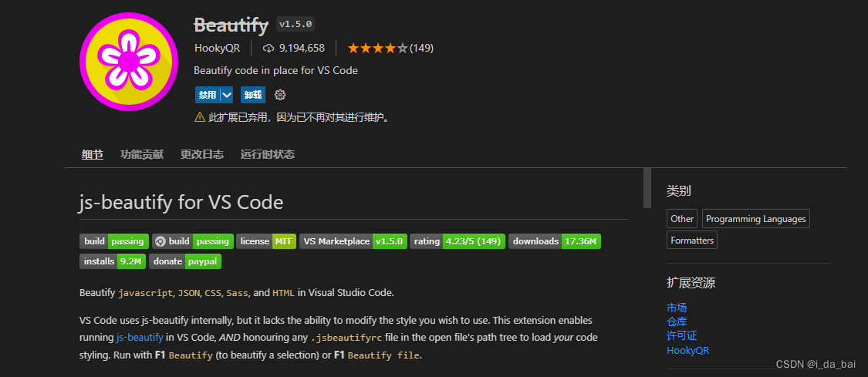This screenshot has width=868, height=377.
Task: Select the Formatters category tag
Action: pyautogui.click(x=692, y=241)
